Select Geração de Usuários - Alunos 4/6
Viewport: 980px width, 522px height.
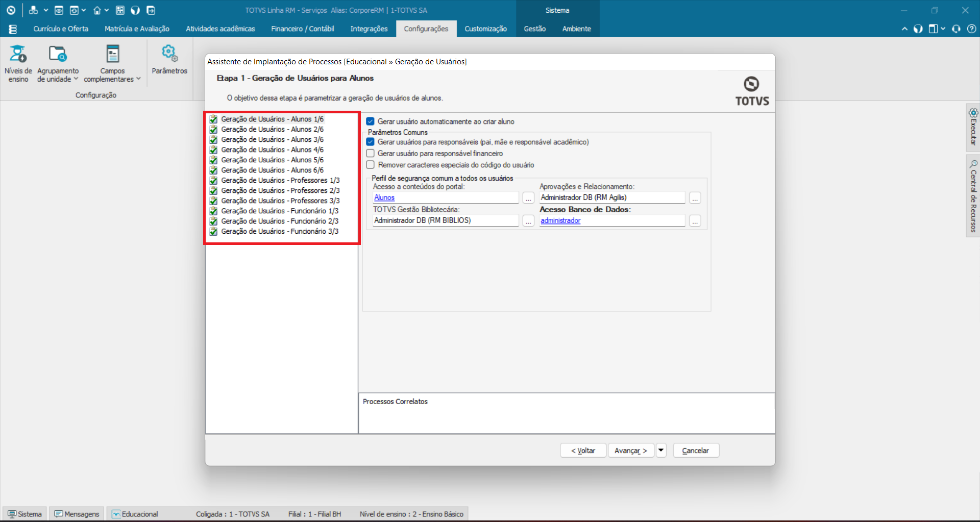pyautogui.click(x=272, y=150)
